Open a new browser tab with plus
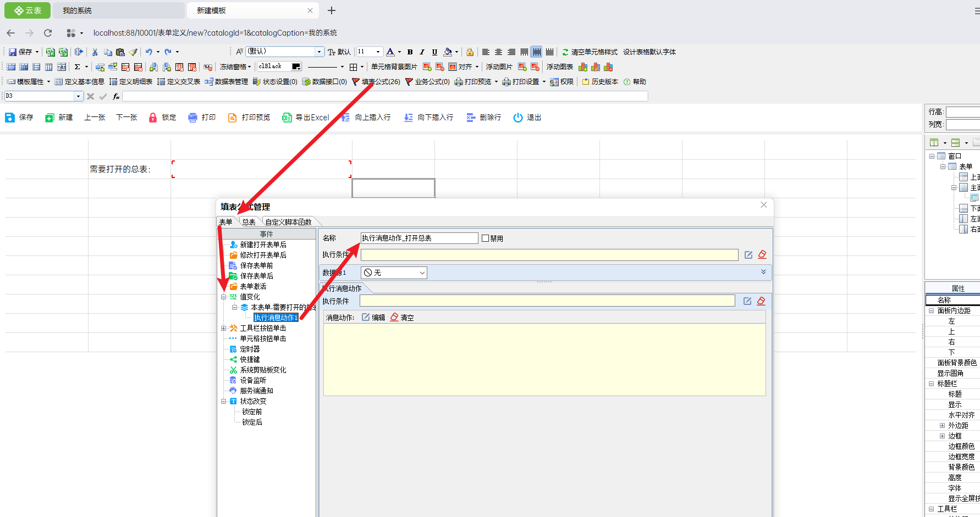Viewport: 980px width, 517px height. click(x=332, y=10)
